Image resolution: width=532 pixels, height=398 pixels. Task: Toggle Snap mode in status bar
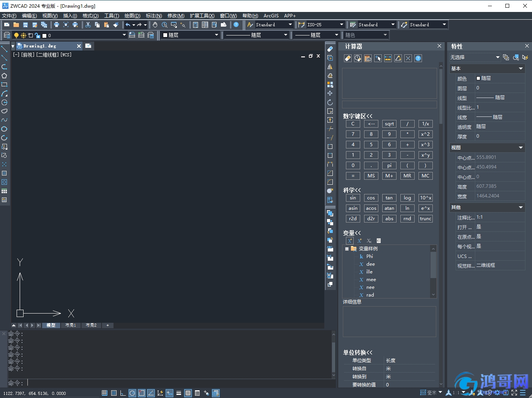(105, 393)
